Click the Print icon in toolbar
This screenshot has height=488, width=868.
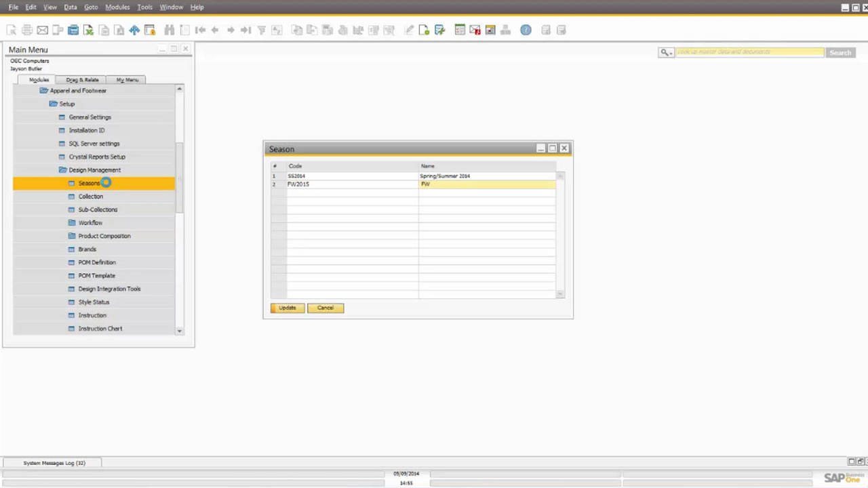tap(27, 30)
